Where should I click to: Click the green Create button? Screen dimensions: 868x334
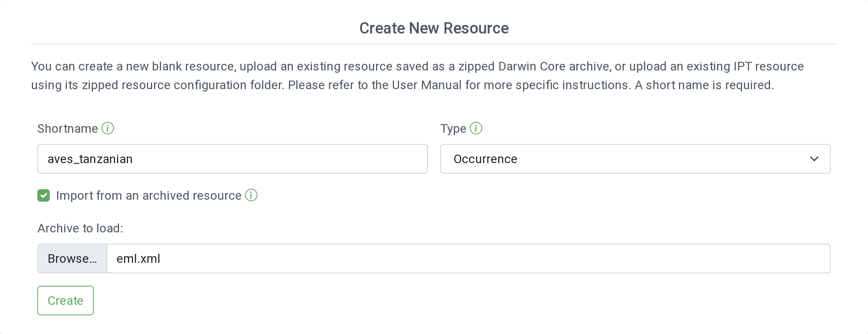click(x=65, y=301)
